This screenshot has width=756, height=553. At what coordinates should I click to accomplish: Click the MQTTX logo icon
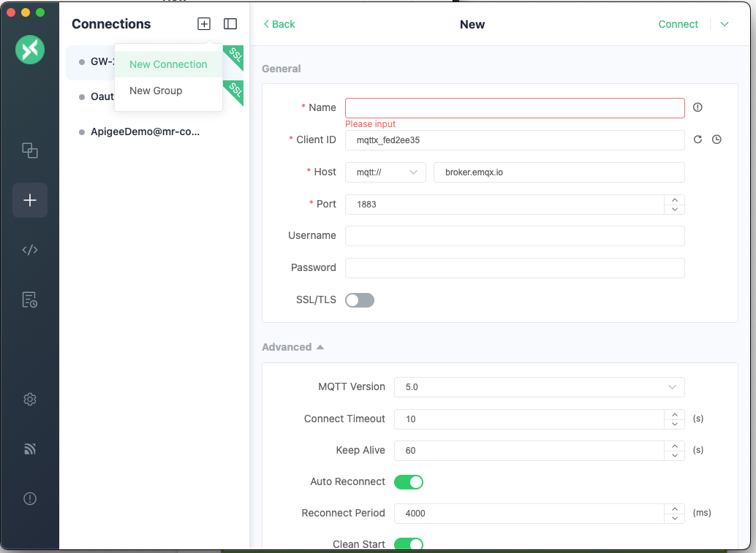(30, 50)
